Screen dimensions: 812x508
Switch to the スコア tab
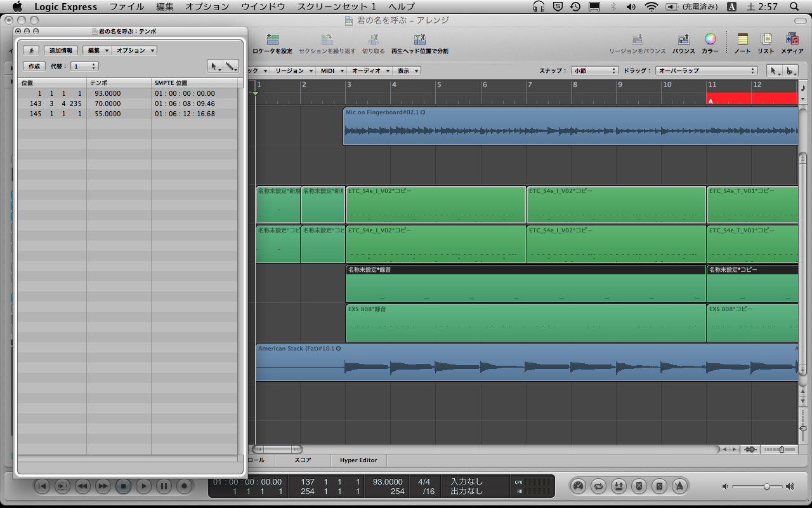point(303,460)
